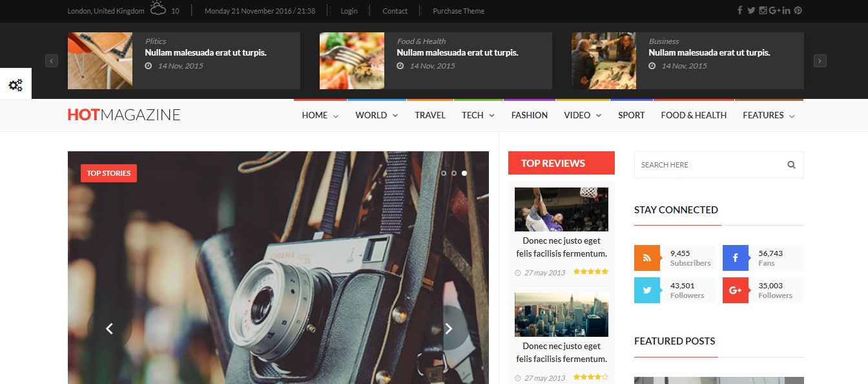This screenshot has width=868, height=384.
Task: Select the FASHION menu item
Action: point(530,115)
